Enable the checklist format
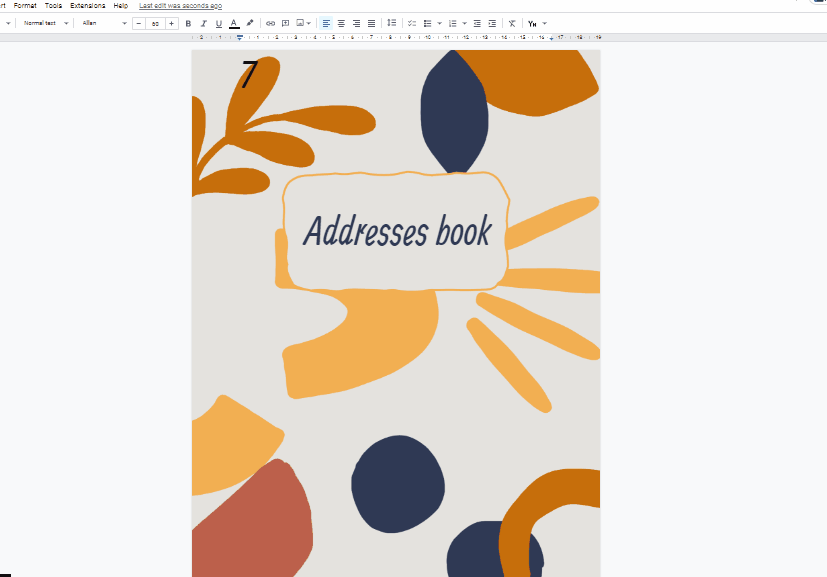This screenshot has height=577, width=827. pos(411,23)
